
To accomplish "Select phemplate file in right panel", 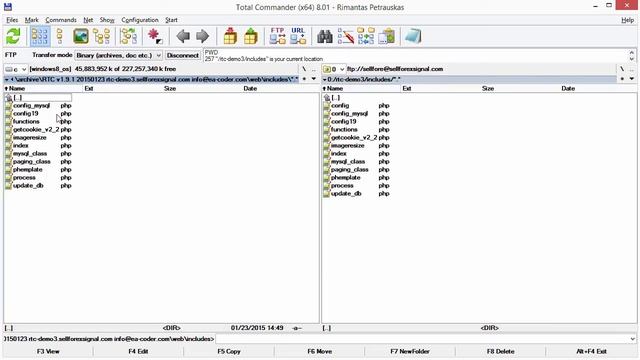I will pyautogui.click(x=356, y=178).
